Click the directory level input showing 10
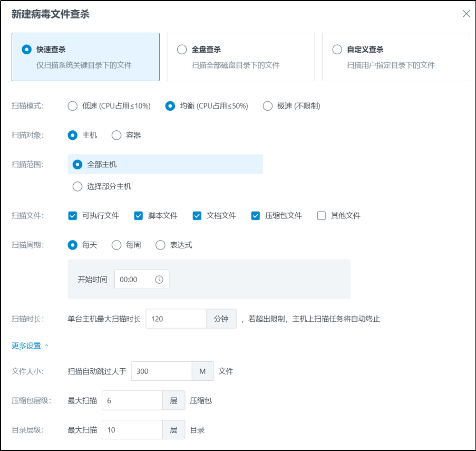 132,430
